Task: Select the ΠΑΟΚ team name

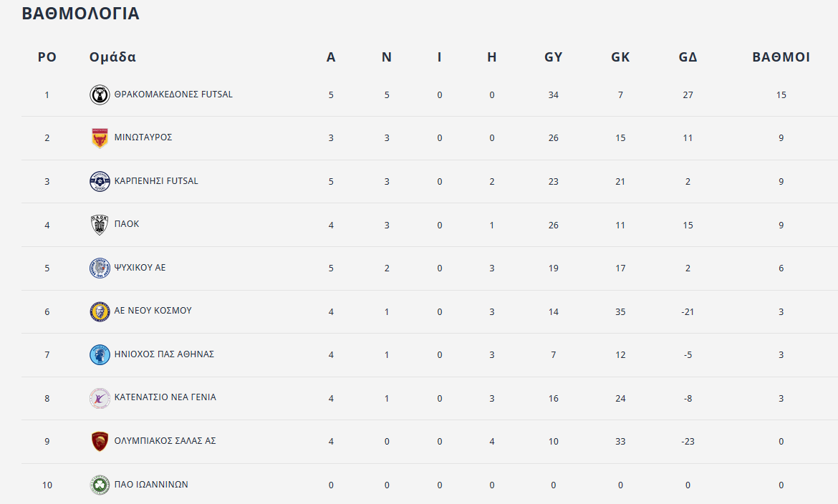Action: coord(127,224)
